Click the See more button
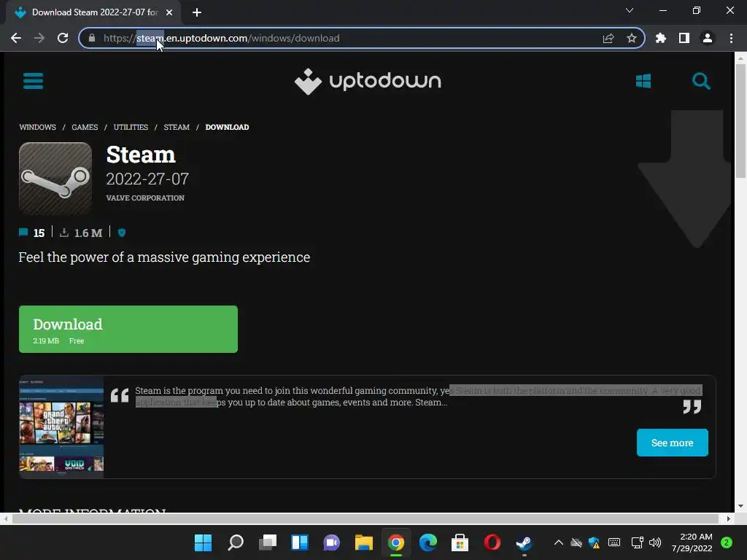Viewport: 747px width, 560px height. pos(672,443)
